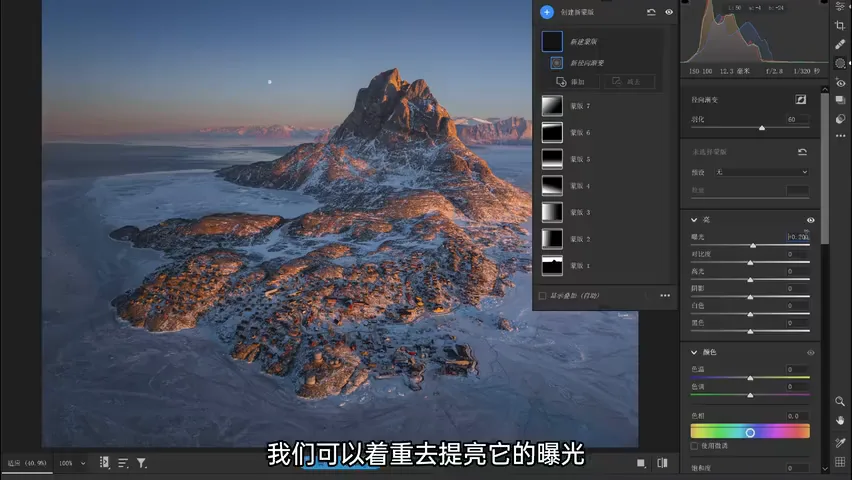The width and height of the screenshot is (852, 480).
Task: Open the more image settings dots in right toolbar
Action: tap(840, 136)
